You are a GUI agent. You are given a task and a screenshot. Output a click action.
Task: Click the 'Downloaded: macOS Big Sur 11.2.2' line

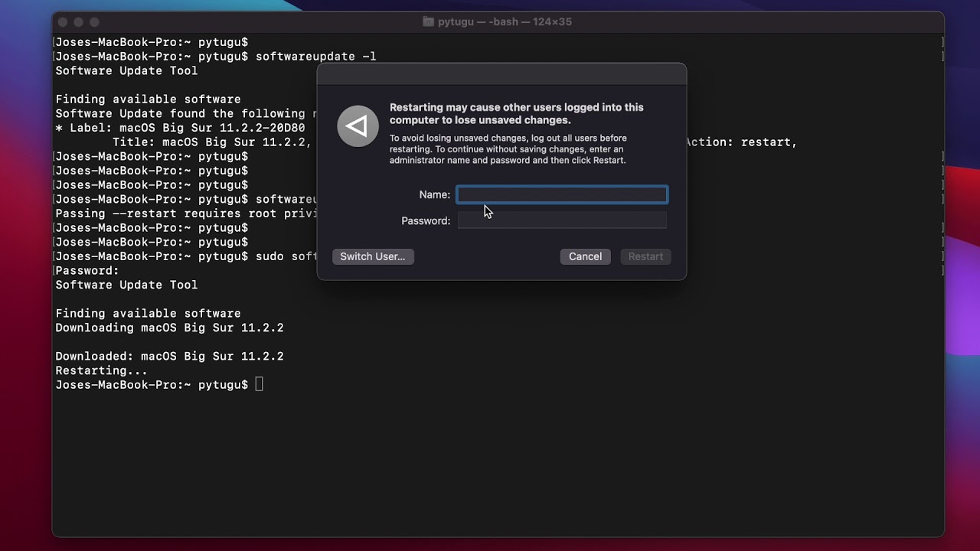click(x=169, y=357)
